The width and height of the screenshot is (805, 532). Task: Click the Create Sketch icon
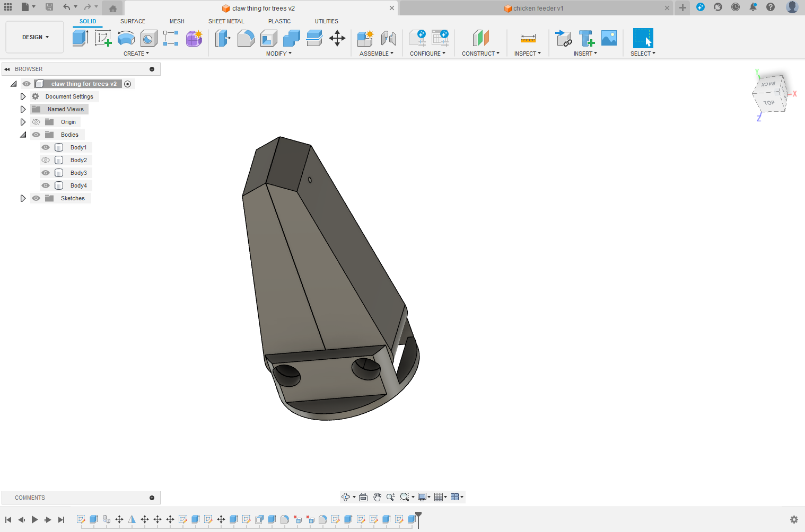click(x=103, y=38)
